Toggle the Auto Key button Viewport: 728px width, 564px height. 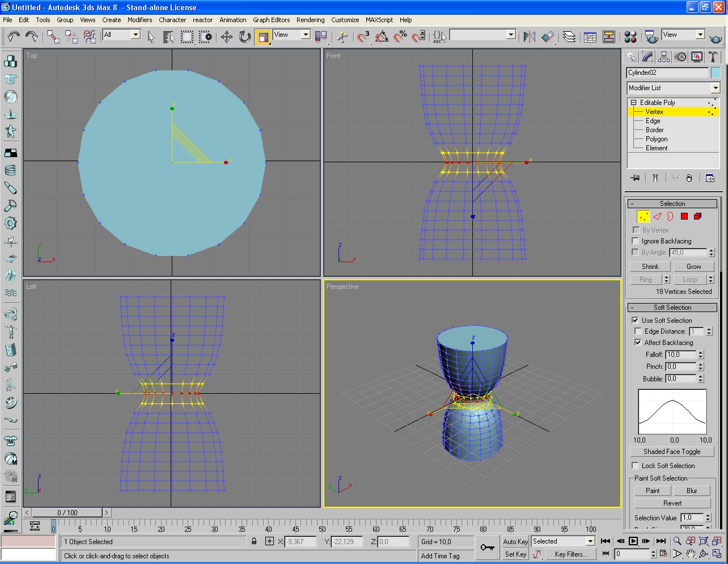[515, 541]
